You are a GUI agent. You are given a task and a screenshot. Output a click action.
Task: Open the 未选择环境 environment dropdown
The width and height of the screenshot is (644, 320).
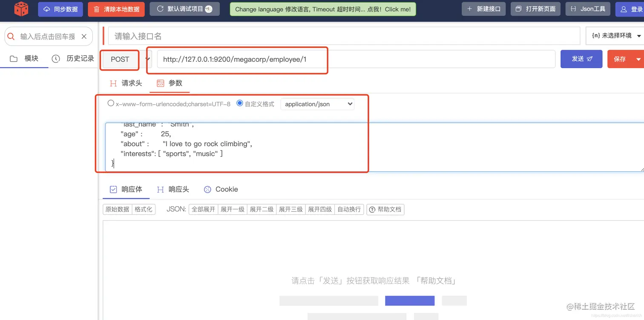616,36
